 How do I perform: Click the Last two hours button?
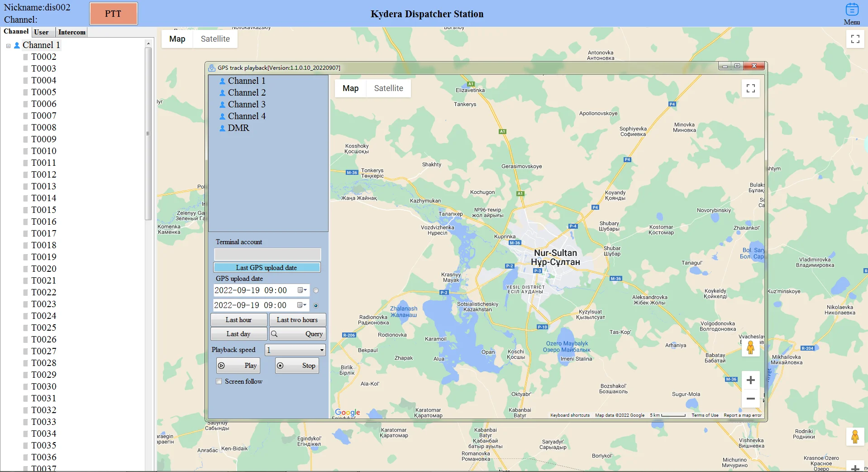point(297,320)
